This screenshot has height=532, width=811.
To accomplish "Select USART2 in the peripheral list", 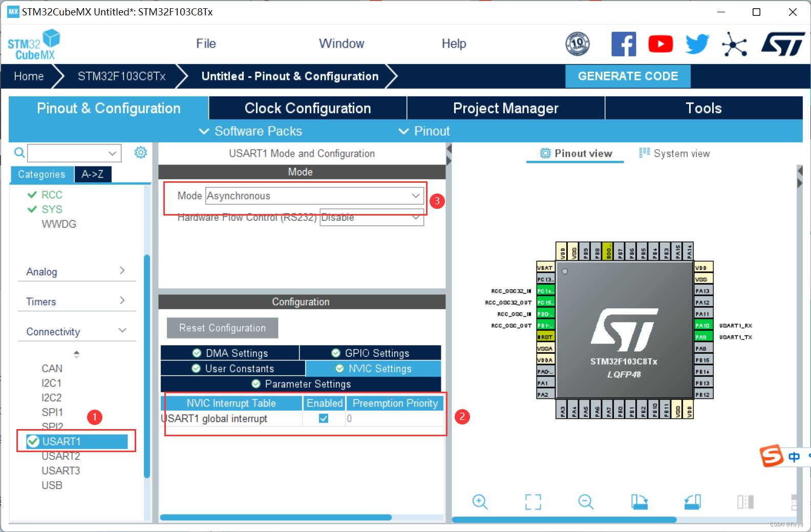I will coord(61,456).
